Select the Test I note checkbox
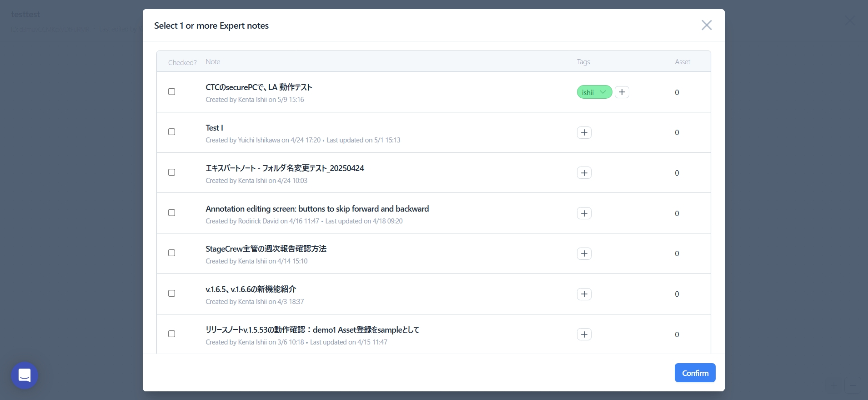Screen dimensions: 868x400 coord(171,132)
